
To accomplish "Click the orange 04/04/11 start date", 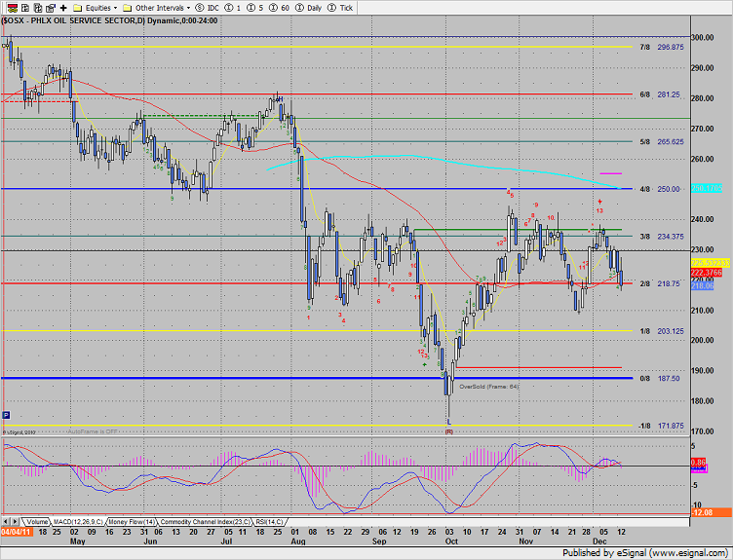I will pyautogui.click(x=17, y=532).
